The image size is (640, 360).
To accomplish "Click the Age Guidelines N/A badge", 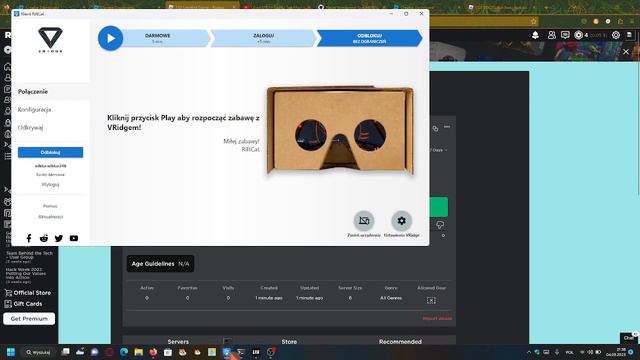I will [x=160, y=264].
